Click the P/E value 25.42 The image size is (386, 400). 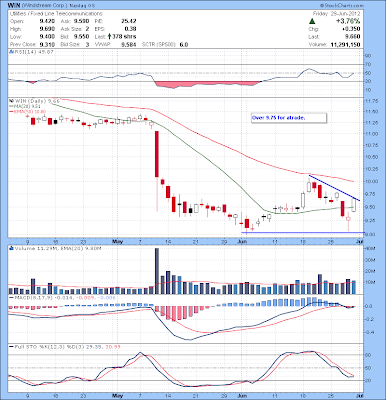(x=129, y=21)
